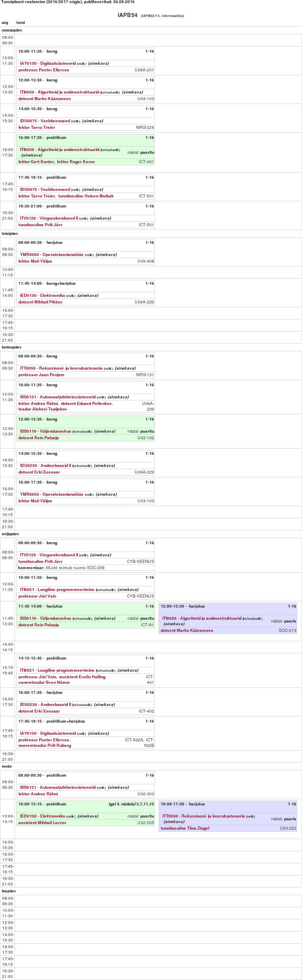The width and height of the screenshot is (302, 980).
Task: Click Wednesday ITT0050 Rekursiooni- ja keerukusteooria lecture link
Action: [61, 368]
